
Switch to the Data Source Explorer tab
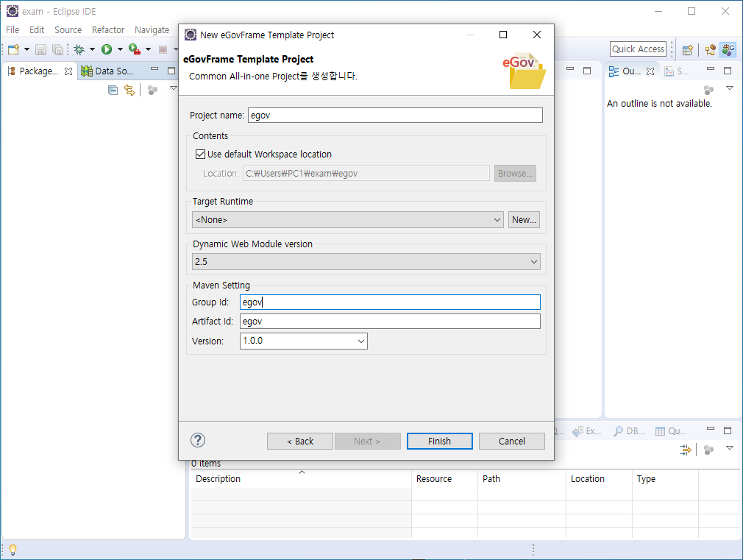click(107, 71)
